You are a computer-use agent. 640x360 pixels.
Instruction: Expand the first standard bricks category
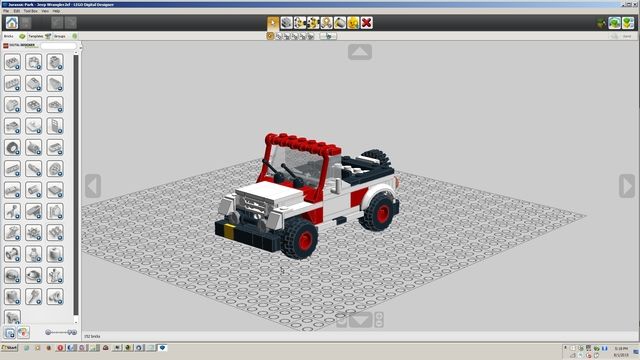pos(12,62)
